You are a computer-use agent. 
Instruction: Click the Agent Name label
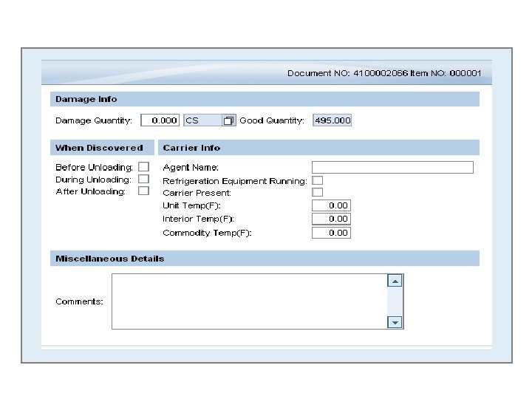191,168
